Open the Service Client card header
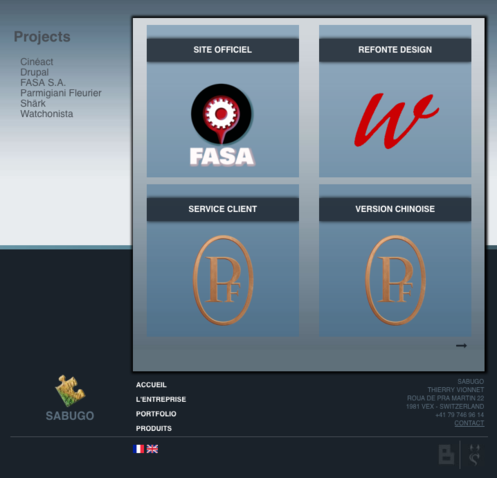 (223, 209)
